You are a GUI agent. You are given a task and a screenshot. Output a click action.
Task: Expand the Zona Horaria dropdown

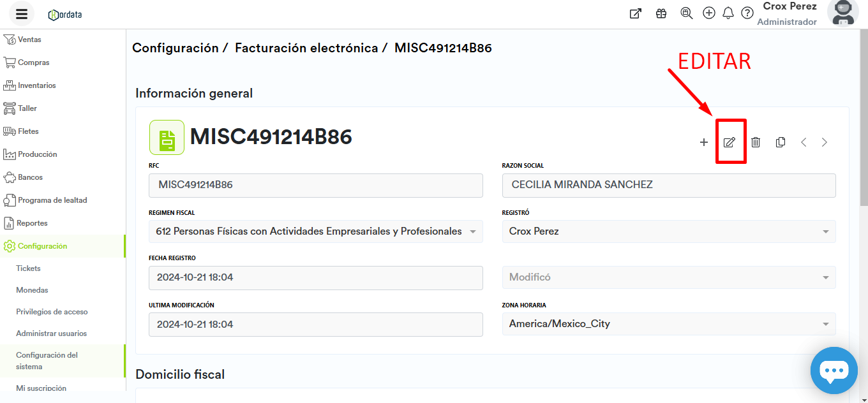[x=825, y=324]
